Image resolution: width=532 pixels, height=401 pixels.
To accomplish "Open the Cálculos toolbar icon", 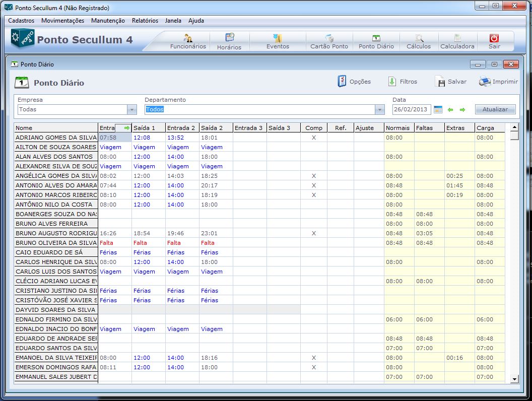I will point(419,38).
